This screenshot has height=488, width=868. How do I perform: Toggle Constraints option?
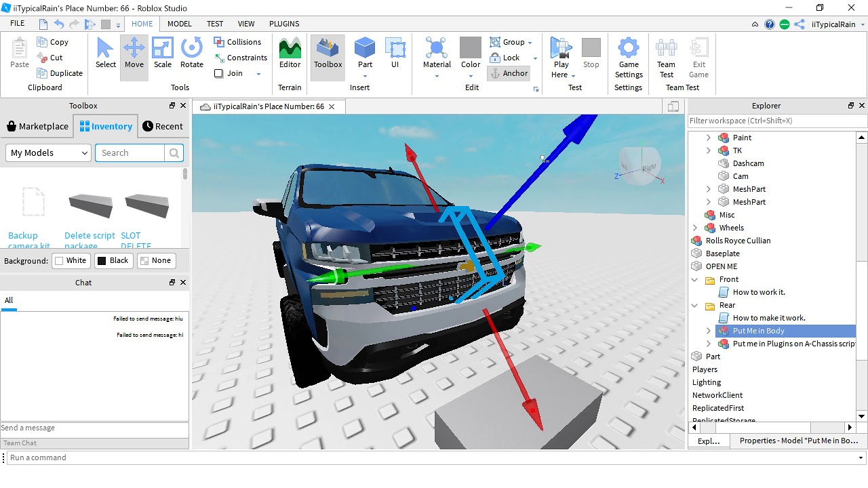241,58
